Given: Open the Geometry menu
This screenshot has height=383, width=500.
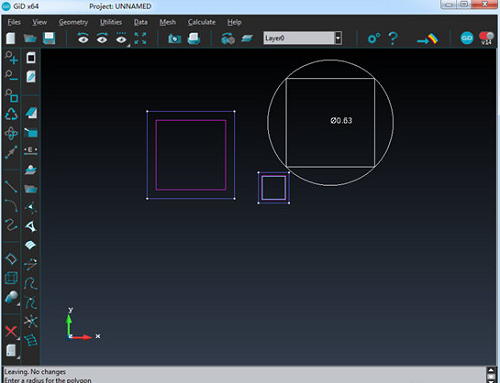Looking at the screenshot, I should pyautogui.click(x=73, y=22).
